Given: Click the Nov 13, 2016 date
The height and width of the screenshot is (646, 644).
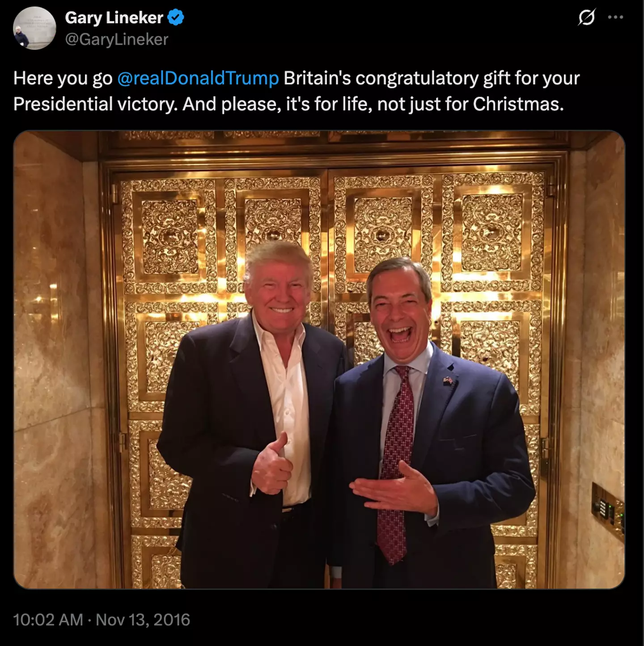Looking at the screenshot, I should 143,620.
